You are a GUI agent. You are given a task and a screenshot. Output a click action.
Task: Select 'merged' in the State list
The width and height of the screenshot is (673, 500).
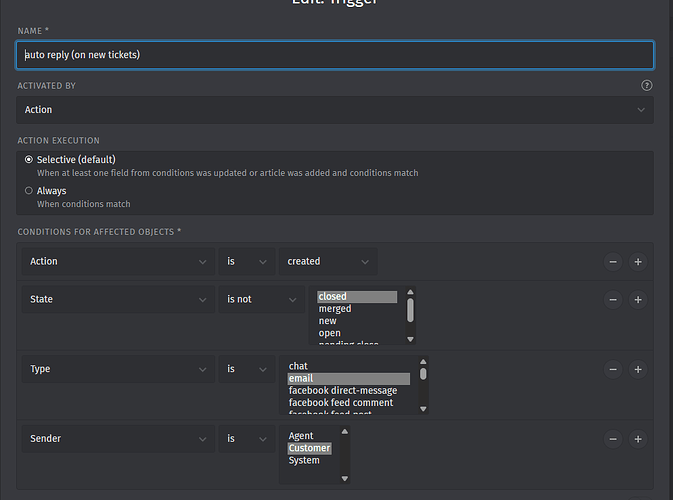point(357,309)
